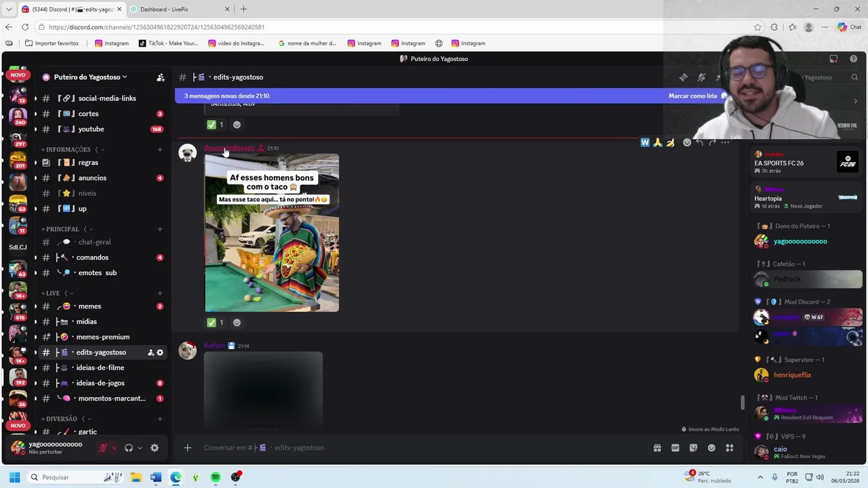The image size is (868, 488).
Task: Invite people to the server icon
Action: [x=161, y=77]
